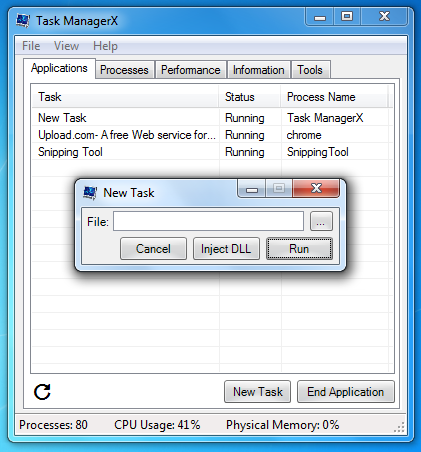Viewport: 421px width, 452px height.
Task: Click "Processes: 80" in status bar
Action: [53, 425]
